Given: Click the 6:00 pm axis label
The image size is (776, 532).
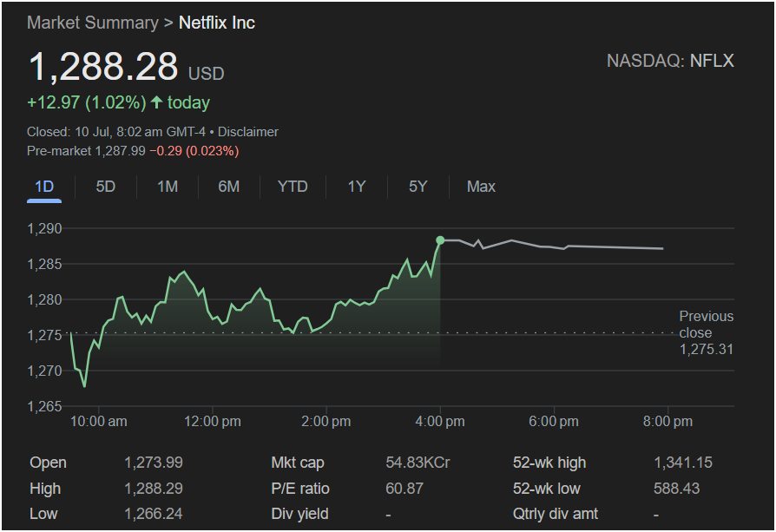Looking at the screenshot, I should [553, 422].
